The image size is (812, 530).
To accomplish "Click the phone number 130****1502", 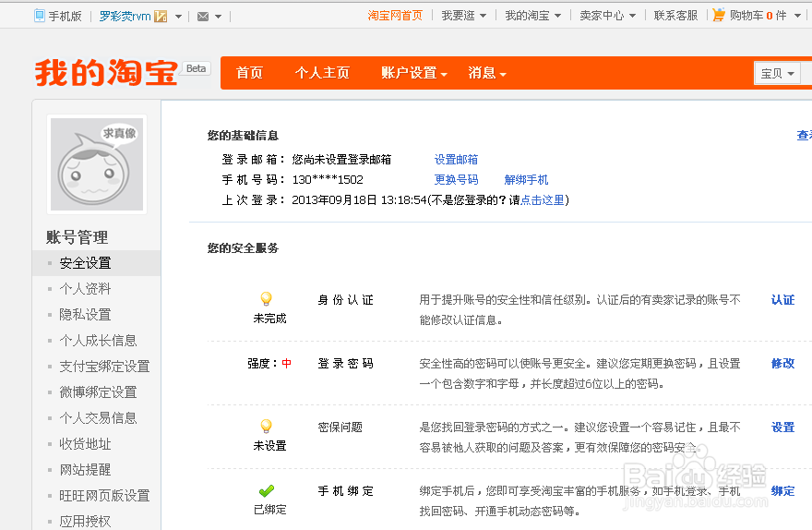I will click(x=328, y=180).
